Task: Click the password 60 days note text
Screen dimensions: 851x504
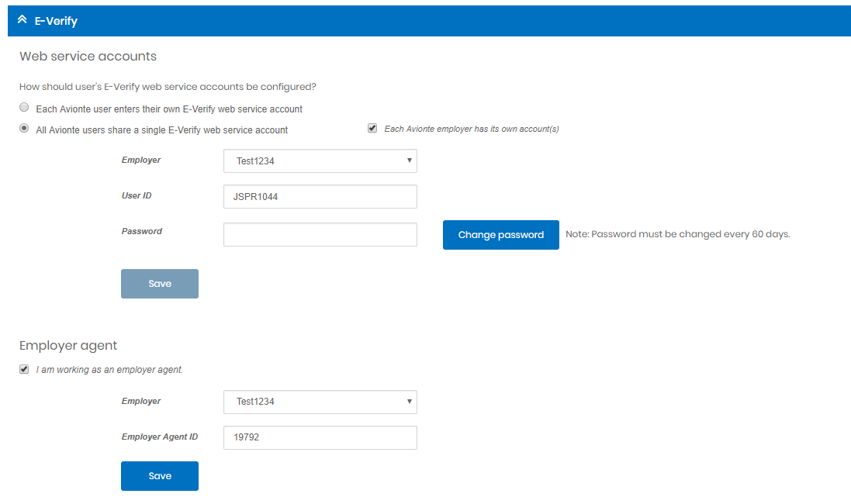Action: click(678, 234)
